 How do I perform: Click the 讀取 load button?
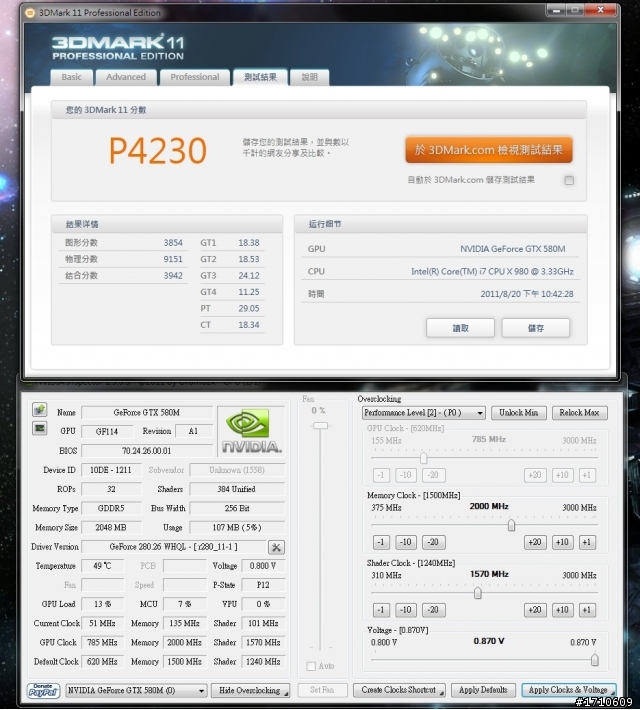(460, 328)
